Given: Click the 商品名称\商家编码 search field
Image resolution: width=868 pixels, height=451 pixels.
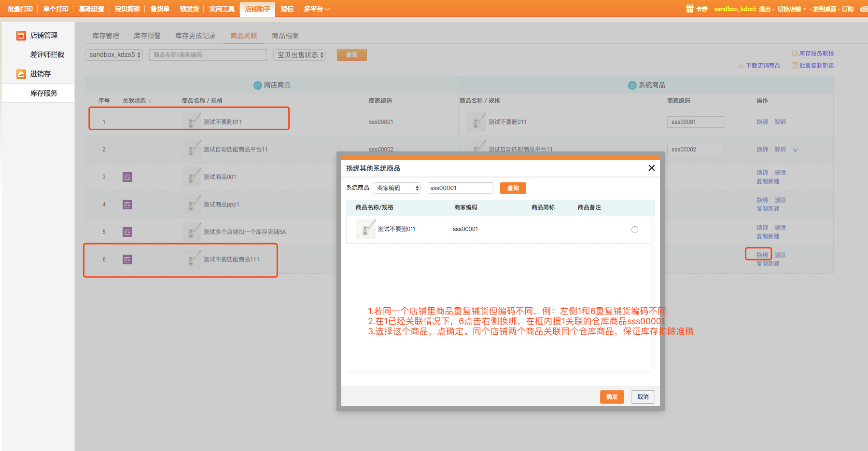Looking at the screenshot, I should pos(208,55).
